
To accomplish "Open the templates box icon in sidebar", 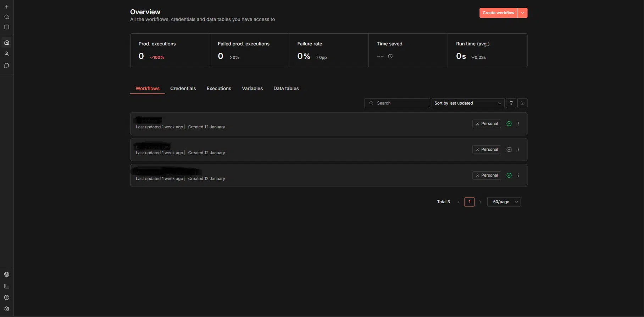I will (7, 275).
